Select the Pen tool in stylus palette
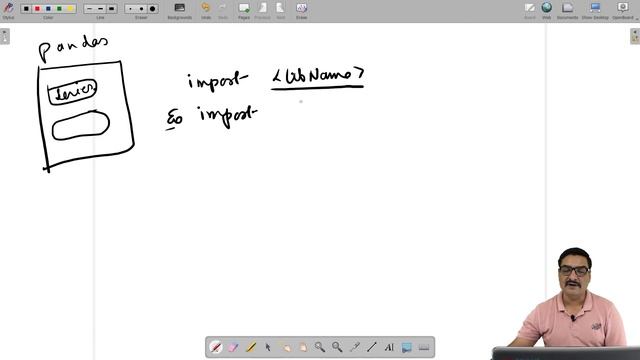 click(216, 347)
